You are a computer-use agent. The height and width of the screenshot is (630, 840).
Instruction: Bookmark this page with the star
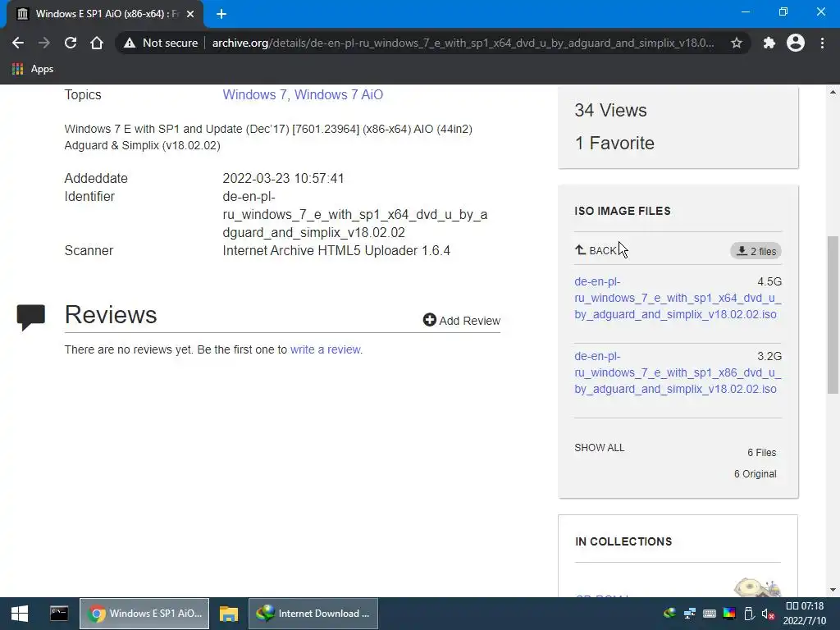tap(737, 43)
